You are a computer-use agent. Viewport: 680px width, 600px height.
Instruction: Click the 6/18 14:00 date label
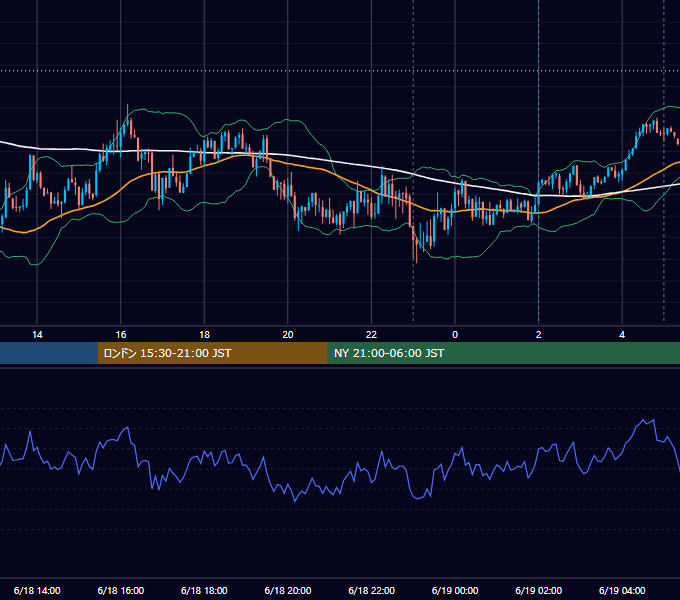pyautogui.click(x=37, y=590)
